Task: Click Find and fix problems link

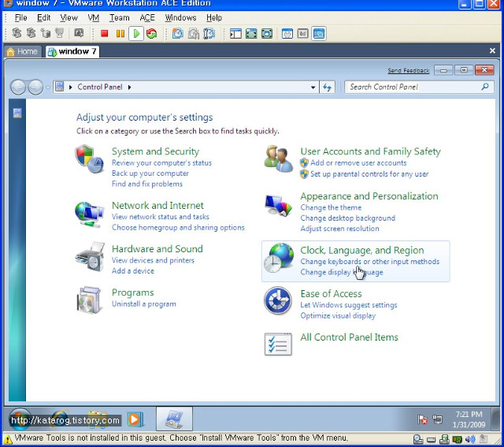Action: pyautogui.click(x=147, y=184)
